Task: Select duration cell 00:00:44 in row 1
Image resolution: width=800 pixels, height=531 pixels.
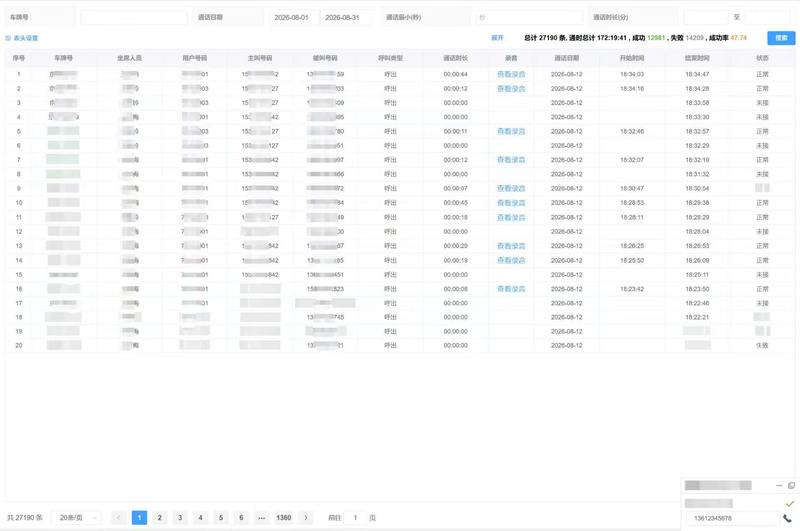Action: [x=456, y=74]
